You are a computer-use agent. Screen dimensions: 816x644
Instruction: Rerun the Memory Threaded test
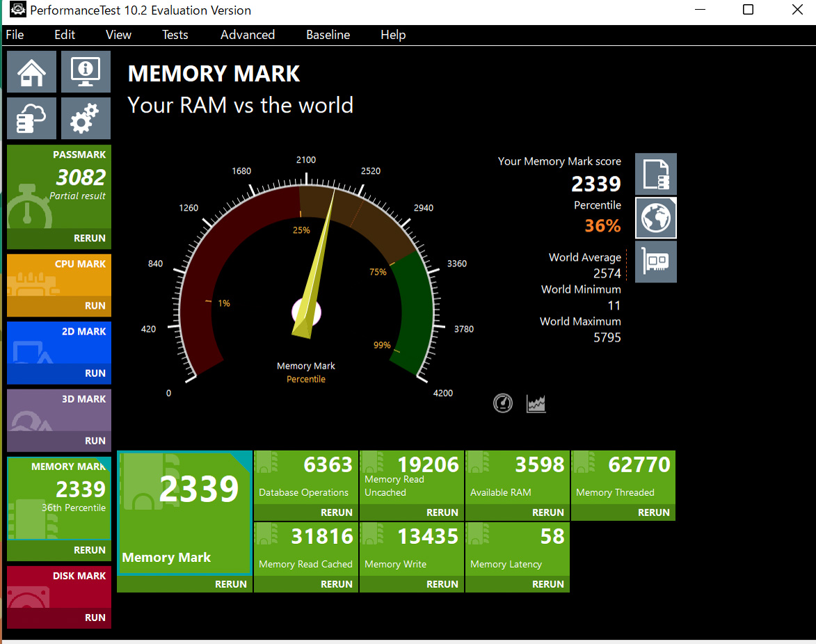[x=623, y=513]
